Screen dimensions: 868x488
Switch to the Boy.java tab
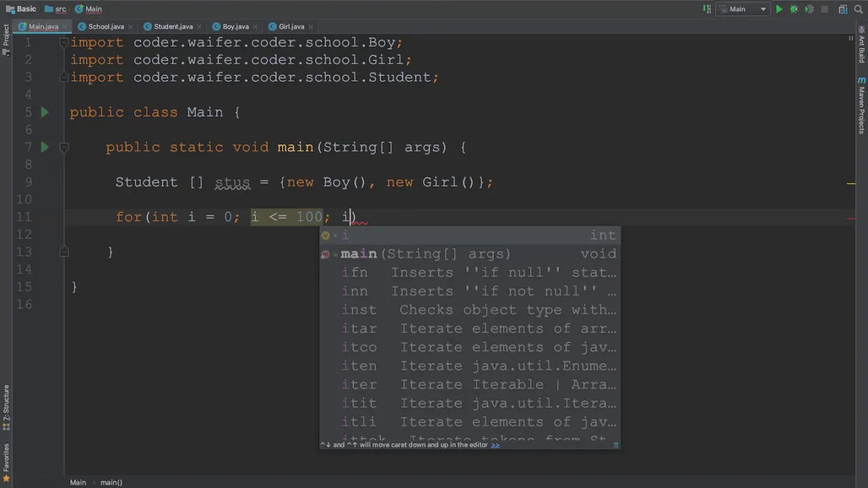(235, 26)
